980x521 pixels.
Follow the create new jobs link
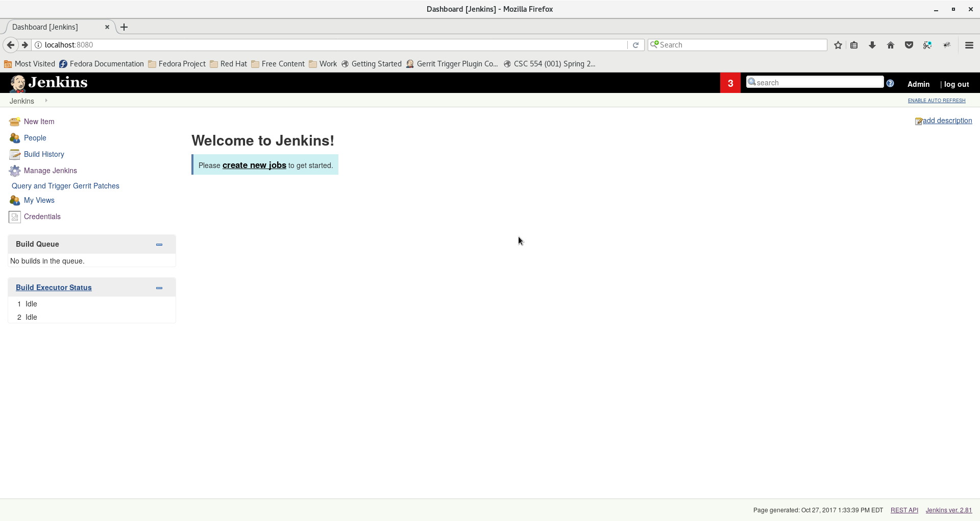point(254,165)
